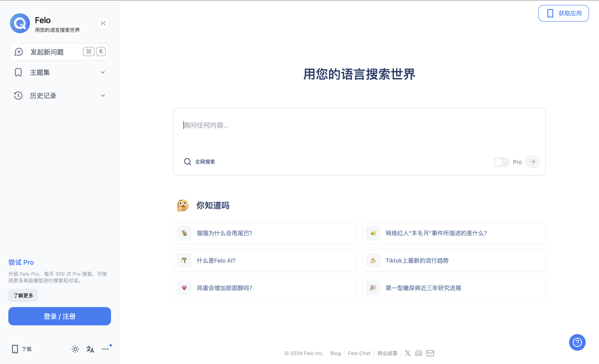Click the history clock icon
Viewport: 599px width, 364px height.
(x=18, y=96)
